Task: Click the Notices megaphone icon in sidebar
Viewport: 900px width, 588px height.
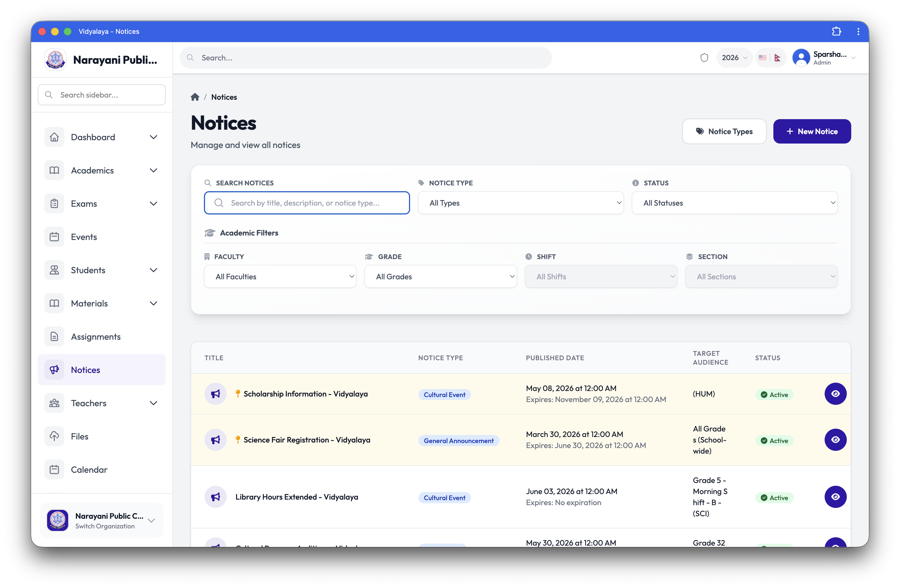Action: 55,370
